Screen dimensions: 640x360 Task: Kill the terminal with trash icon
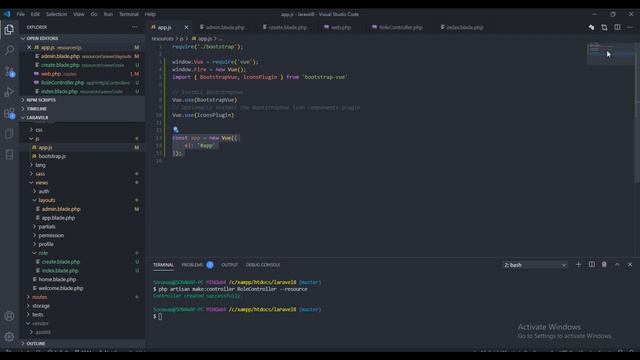click(604, 264)
